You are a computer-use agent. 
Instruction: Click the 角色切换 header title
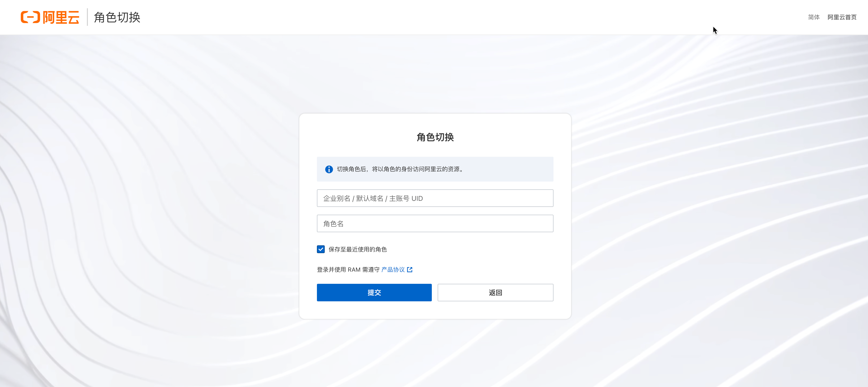click(117, 17)
